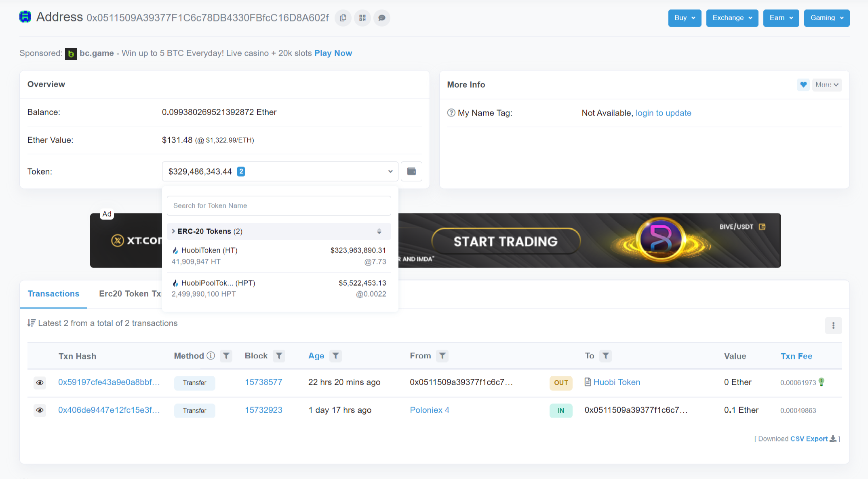Image resolution: width=868 pixels, height=479 pixels.
Task: Show the address QR code icon
Action: 362,18
